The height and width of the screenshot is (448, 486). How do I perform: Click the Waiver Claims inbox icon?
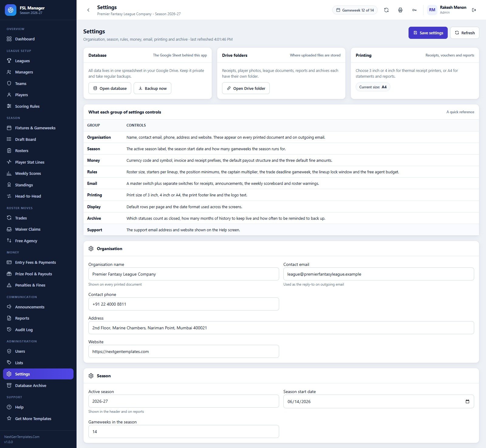tap(9, 229)
